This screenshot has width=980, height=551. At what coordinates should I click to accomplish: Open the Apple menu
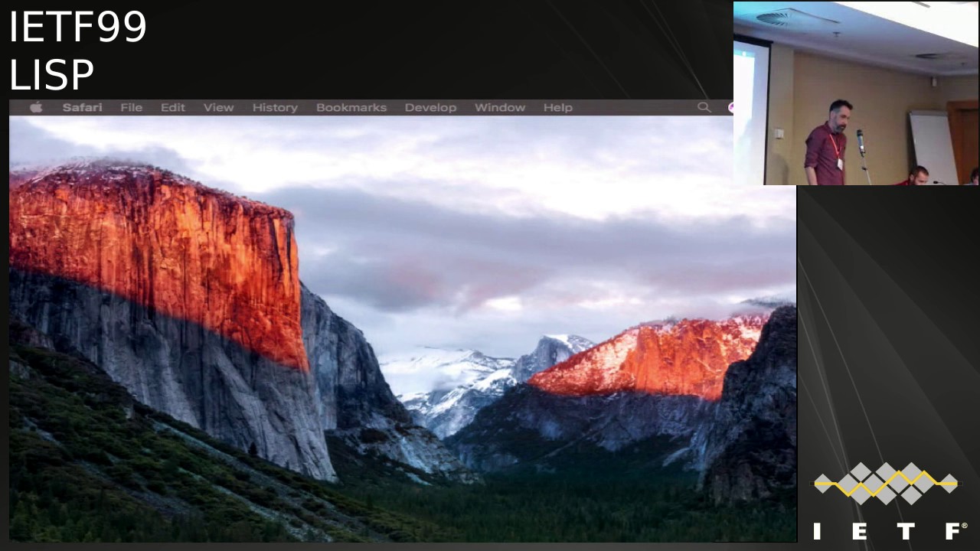tap(36, 107)
